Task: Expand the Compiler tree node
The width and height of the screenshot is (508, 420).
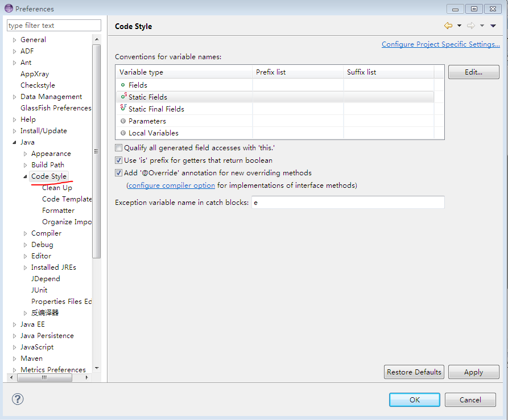Action: click(x=25, y=233)
